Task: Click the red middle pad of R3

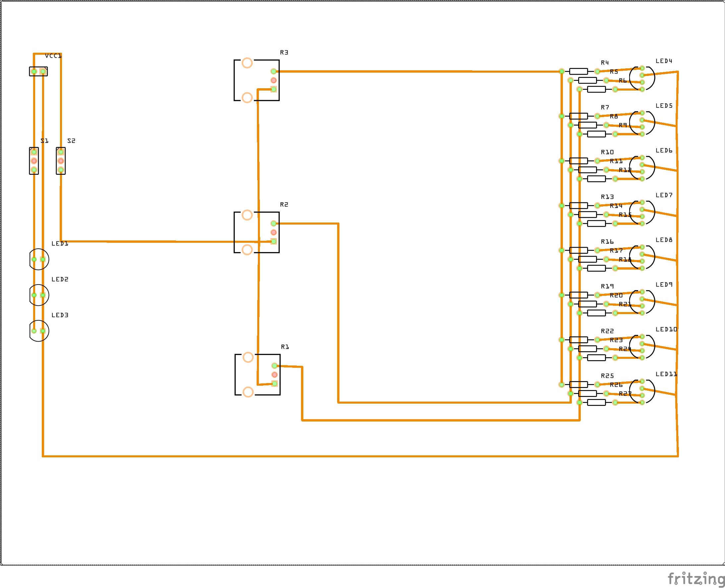Action: pyautogui.click(x=273, y=80)
